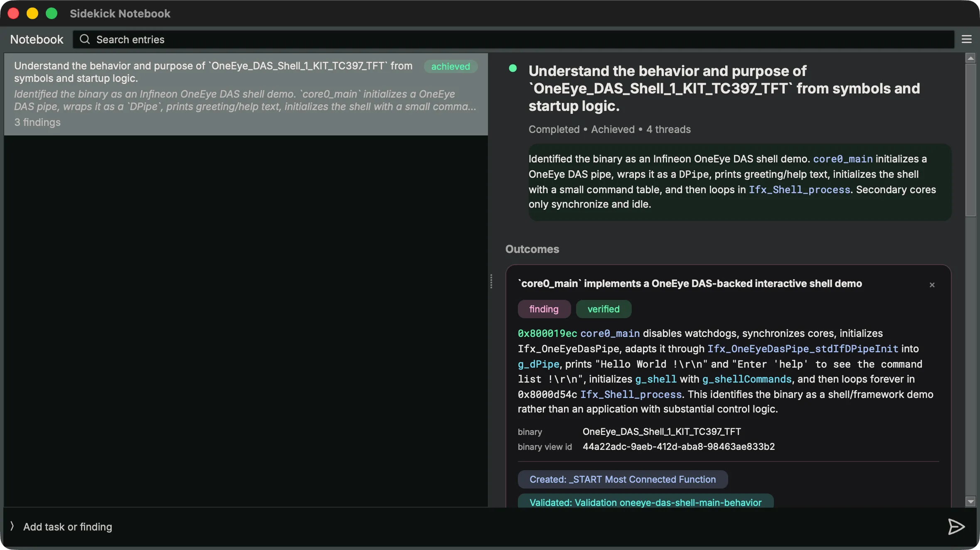The image size is (980, 550).
Task: Select the OneEye_DAS_Shell task entry in list
Action: [246, 94]
